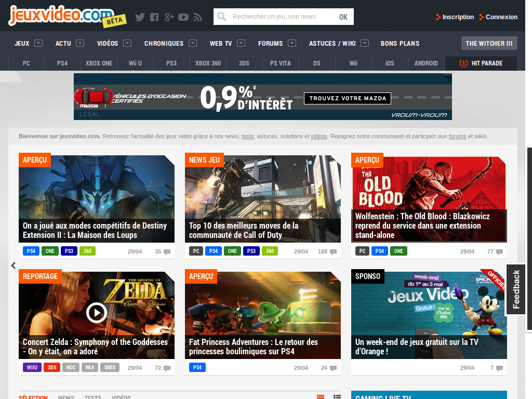Image resolution: width=532 pixels, height=399 pixels.
Task: Open comments on Wolfenstein article
Action: (x=495, y=251)
